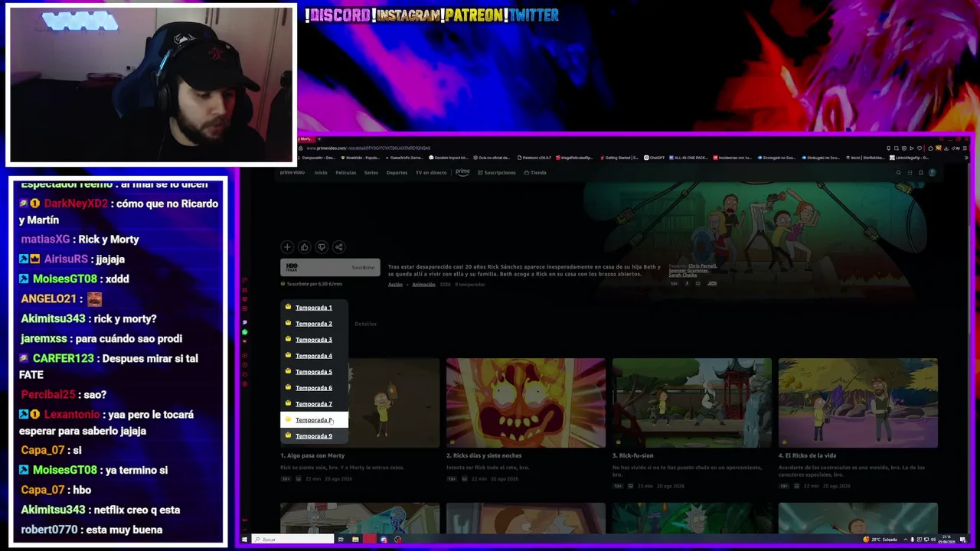Screen dimensions: 980x551
Task: Open Películas in Prime Video navigation
Action: tap(345, 173)
